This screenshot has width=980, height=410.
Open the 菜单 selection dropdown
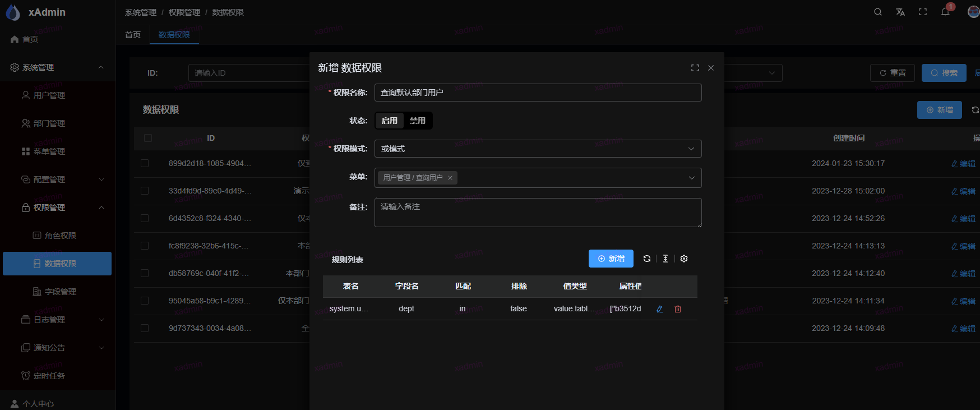pos(538,178)
